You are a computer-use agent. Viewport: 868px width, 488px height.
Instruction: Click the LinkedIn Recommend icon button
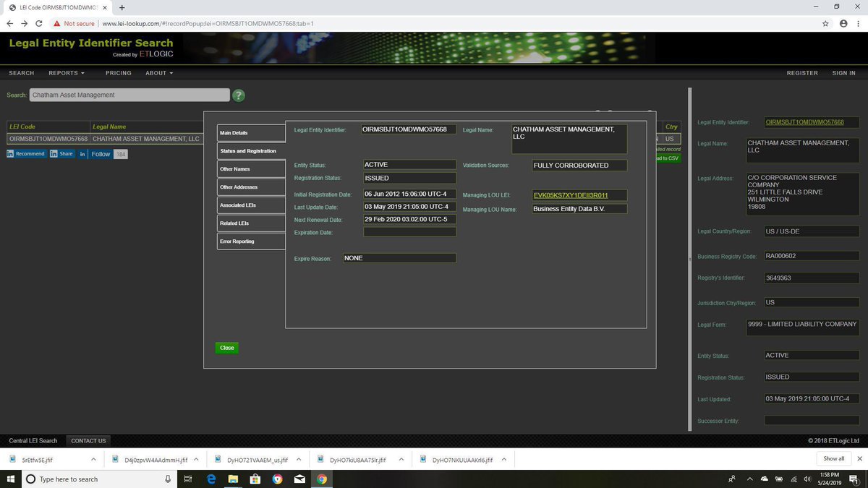(x=27, y=154)
